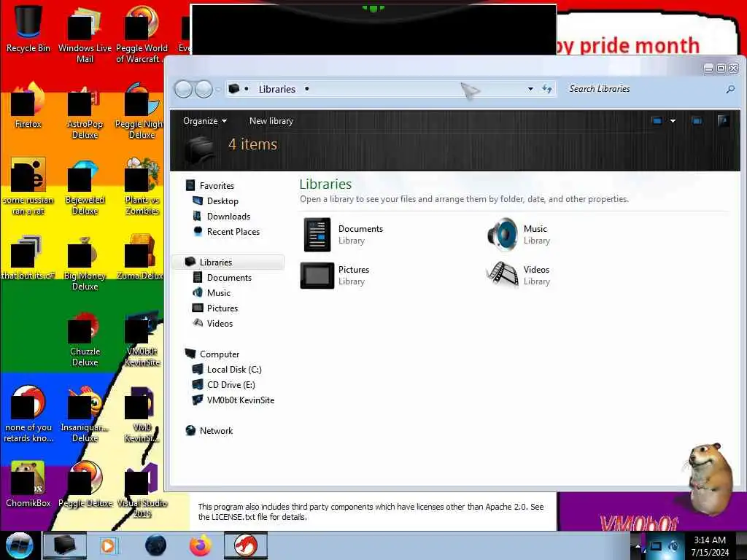Open the Pictures library icon in main pane
The height and width of the screenshot is (560, 747).
click(x=317, y=275)
